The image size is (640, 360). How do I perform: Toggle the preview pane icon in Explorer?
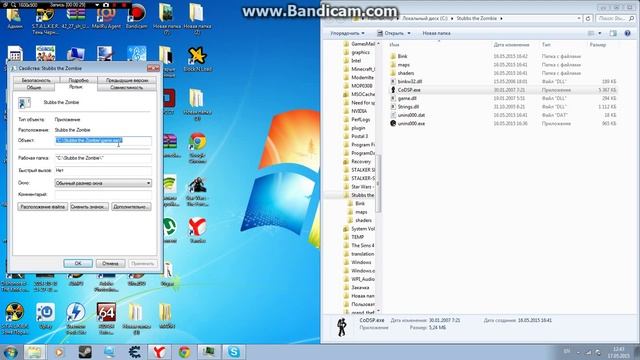613,33
